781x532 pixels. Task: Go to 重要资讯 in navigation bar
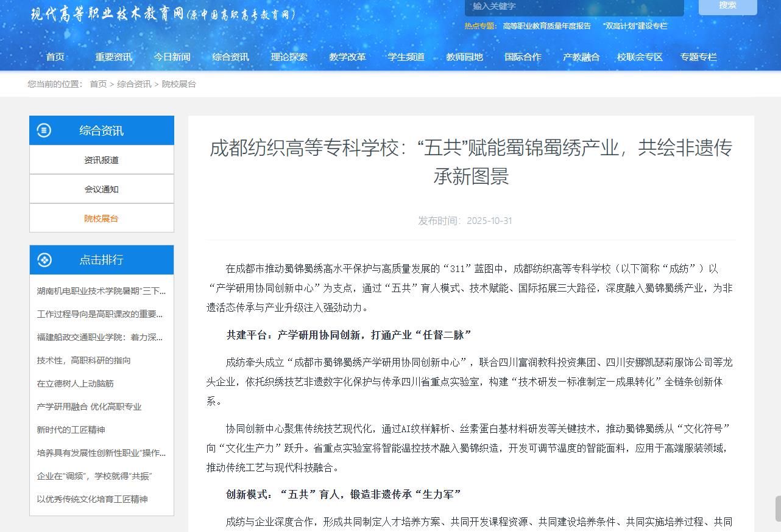(113, 57)
